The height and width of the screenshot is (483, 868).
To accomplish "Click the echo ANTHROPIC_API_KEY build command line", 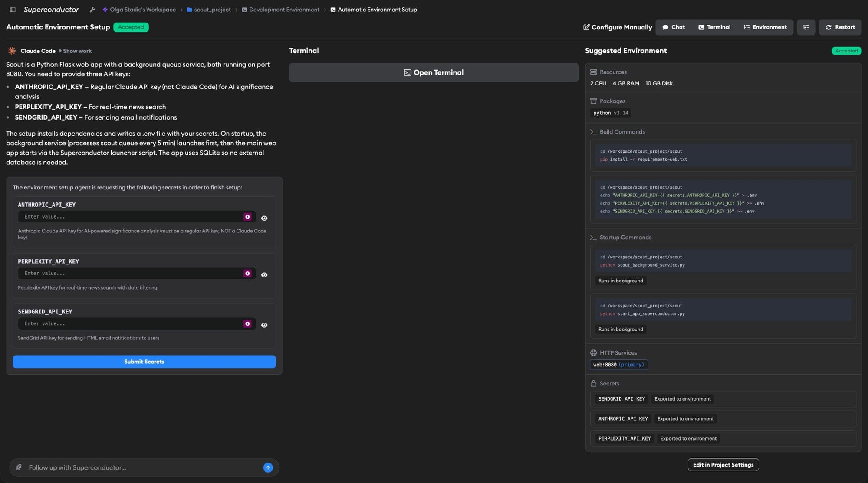I will (x=678, y=196).
